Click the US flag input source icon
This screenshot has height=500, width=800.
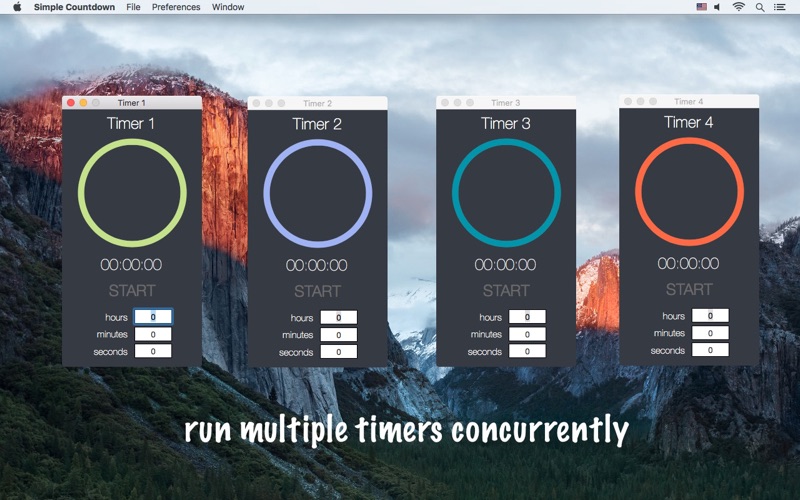pos(701,7)
